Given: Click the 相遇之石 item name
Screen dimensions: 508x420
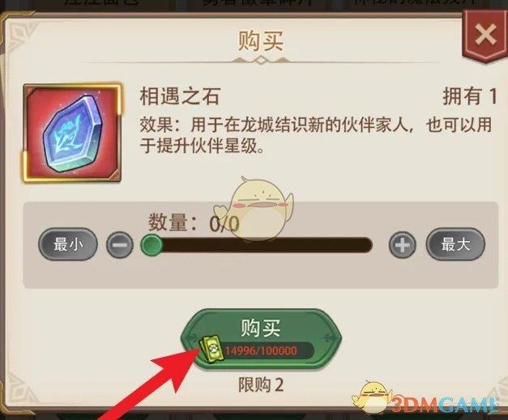Looking at the screenshot, I should [x=180, y=96].
